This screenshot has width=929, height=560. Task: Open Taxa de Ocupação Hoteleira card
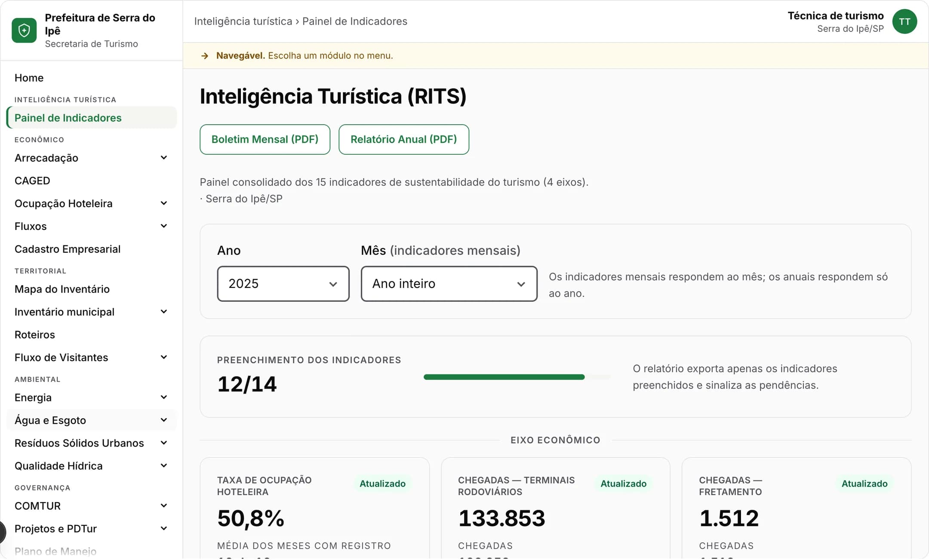[314, 508]
